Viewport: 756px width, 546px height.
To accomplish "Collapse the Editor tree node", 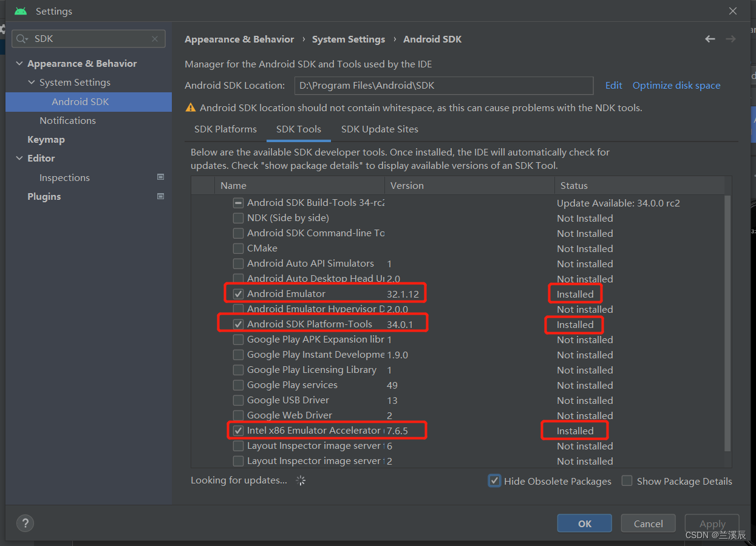I will 19,158.
